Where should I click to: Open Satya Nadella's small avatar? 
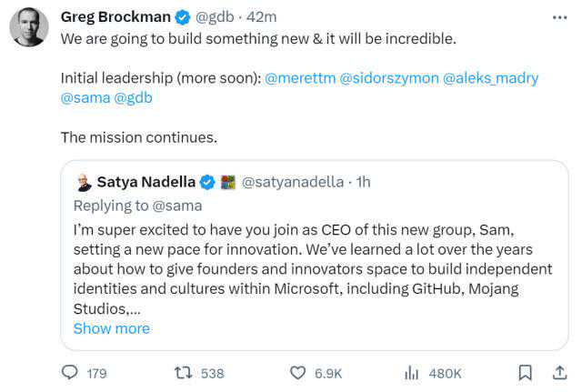[x=83, y=182]
